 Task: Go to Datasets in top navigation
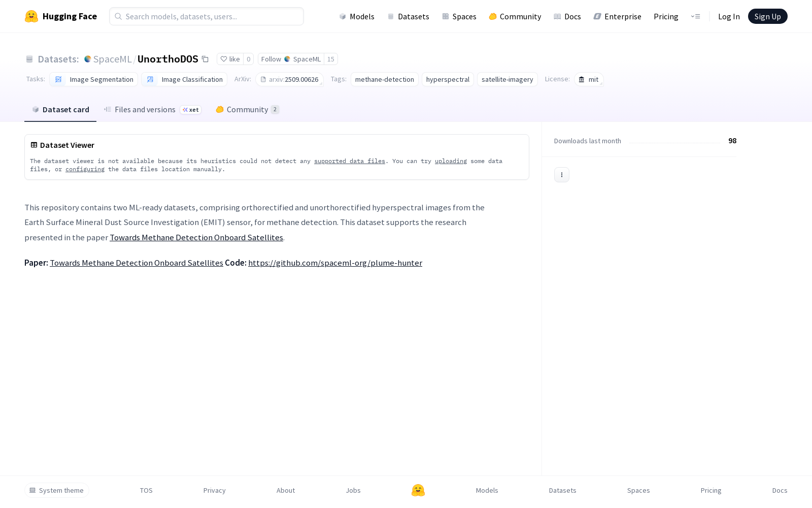[x=409, y=16]
